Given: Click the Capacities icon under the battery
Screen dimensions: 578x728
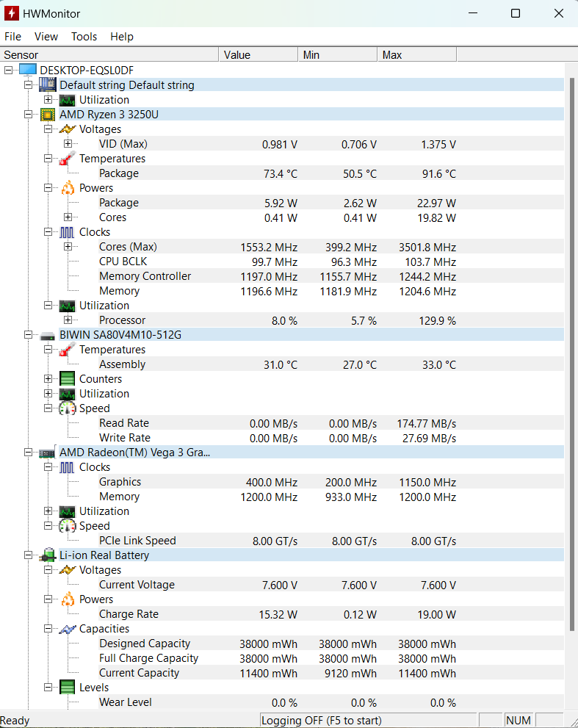Looking at the screenshot, I should [x=68, y=629].
